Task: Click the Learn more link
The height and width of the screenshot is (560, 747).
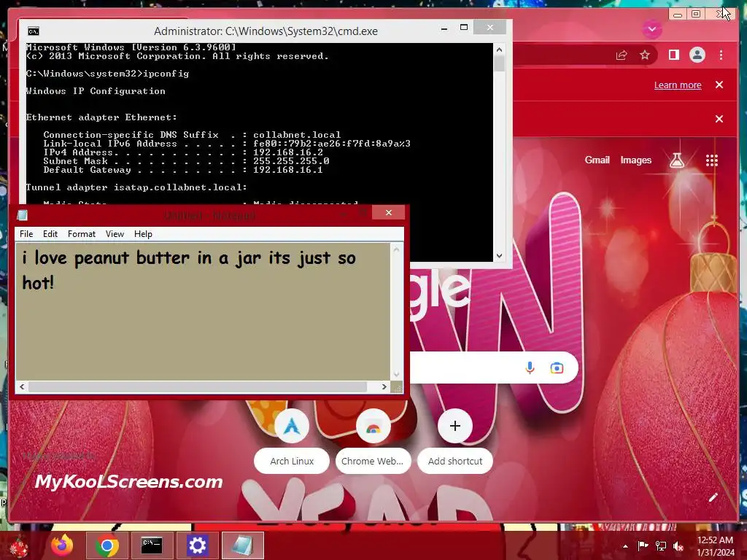Action: click(x=678, y=85)
